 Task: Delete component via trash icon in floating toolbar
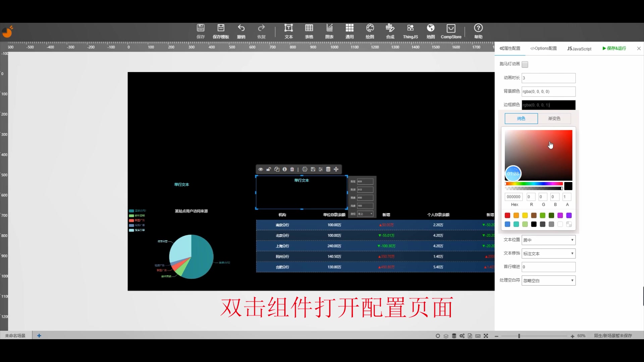[292, 169]
